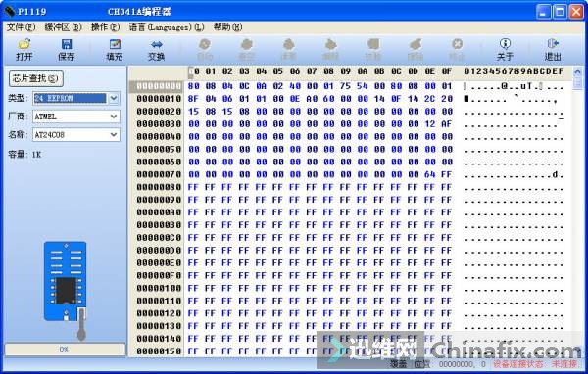This screenshot has height=374, width=588.
Task: Click the 退出 (Exit) door icon
Action: [553, 44]
